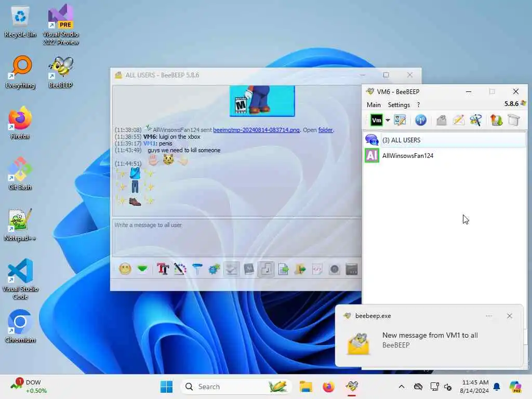532x399 pixels.
Task: Select the Firefox desktop shortcut
Action: coord(20,123)
